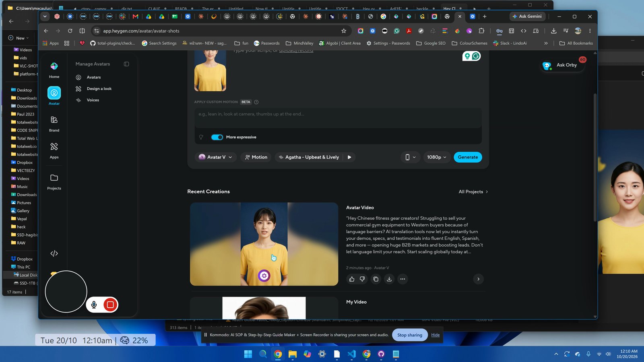Download the Avatar Video
The width and height of the screenshot is (644, 362).
(389, 279)
